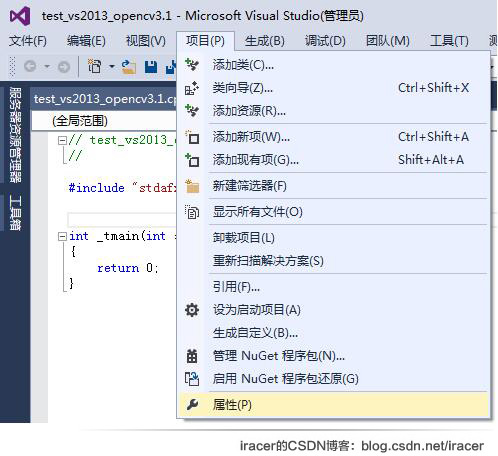Collapse the top comment block
498x456 pixels.
click(x=62, y=140)
